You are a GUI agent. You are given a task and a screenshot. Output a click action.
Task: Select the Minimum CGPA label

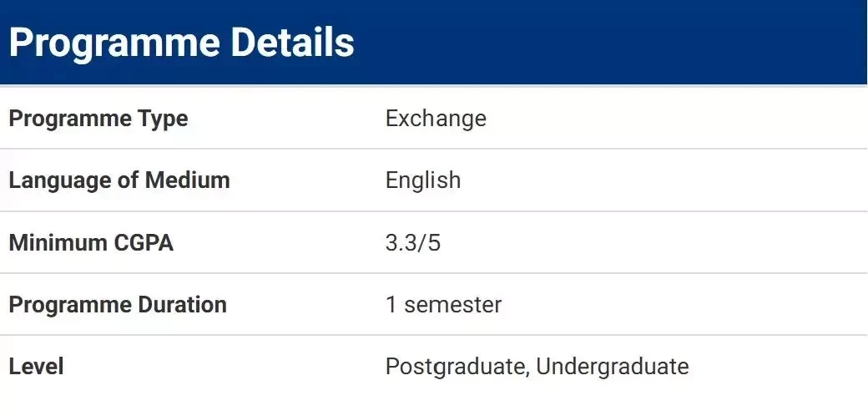(x=91, y=243)
